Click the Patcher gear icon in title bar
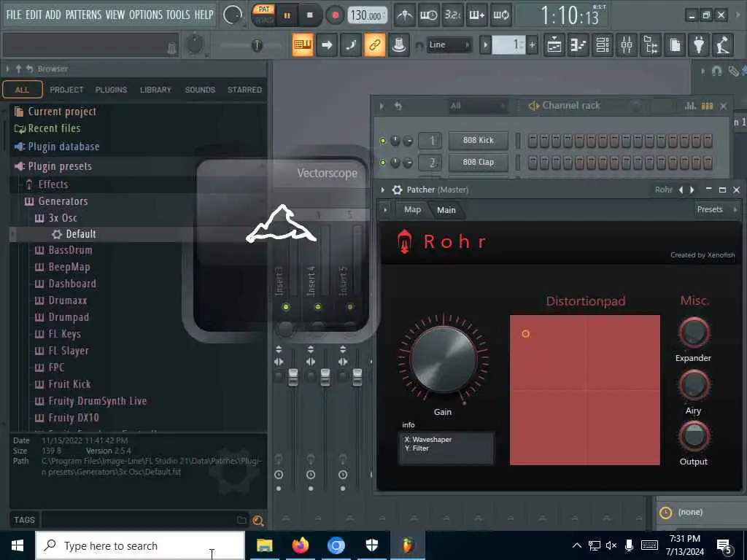747x560 pixels. (x=397, y=190)
